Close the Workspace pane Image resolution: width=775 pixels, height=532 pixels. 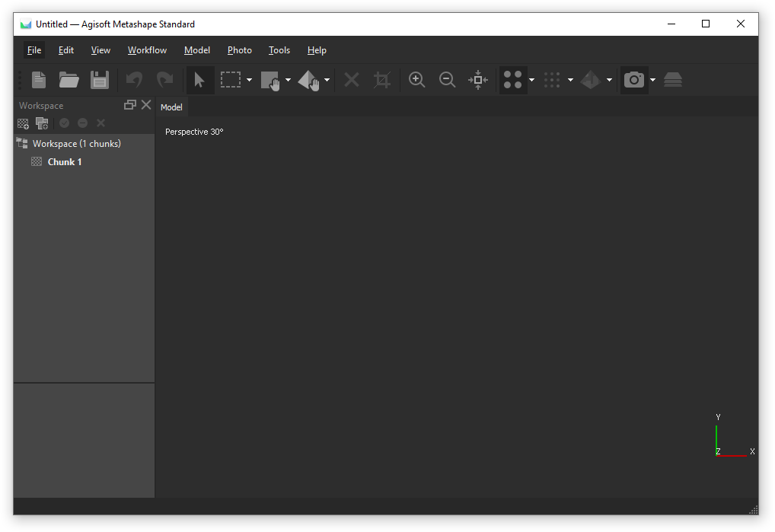(146, 105)
